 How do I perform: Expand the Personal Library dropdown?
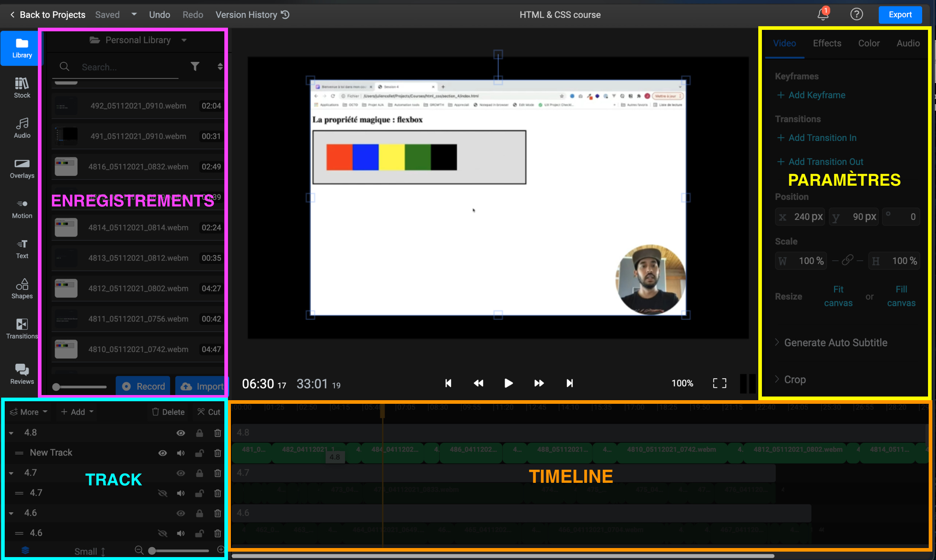tap(184, 40)
